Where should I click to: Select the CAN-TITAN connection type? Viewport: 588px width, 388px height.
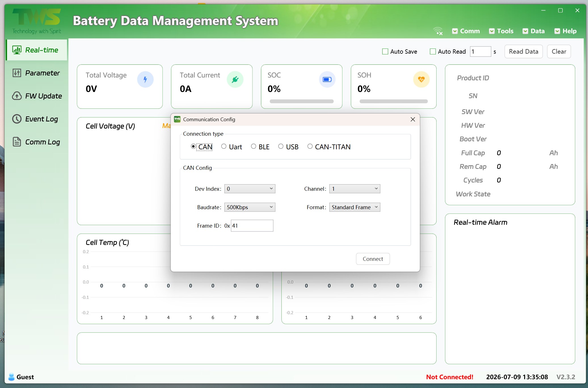[329, 147]
